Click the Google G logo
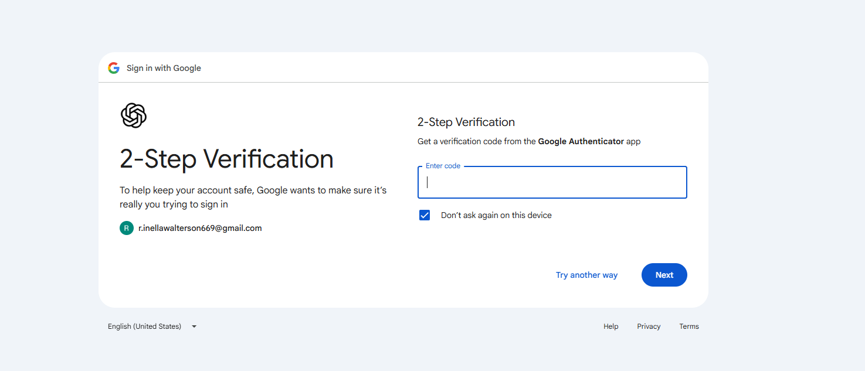 click(x=114, y=68)
